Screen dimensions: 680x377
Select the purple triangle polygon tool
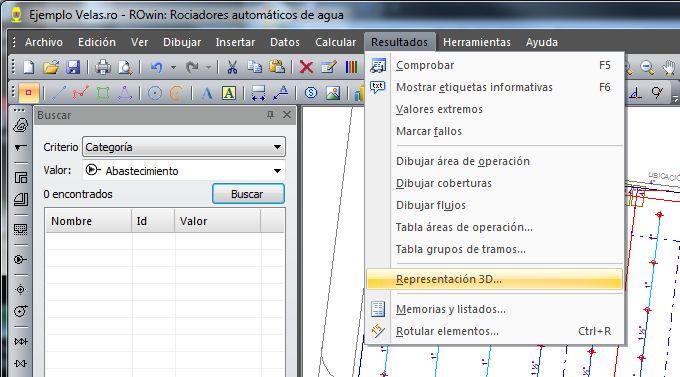[x=125, y=93]
